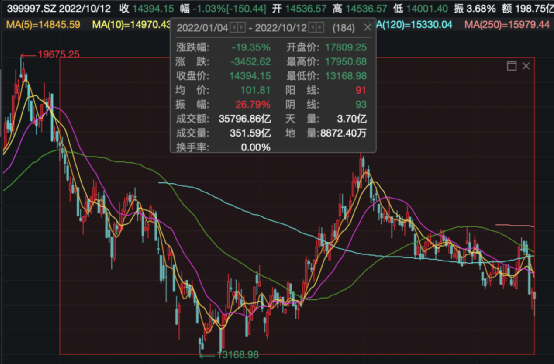Step start date 2022/01/04 forward one day

tap(242, 28)
